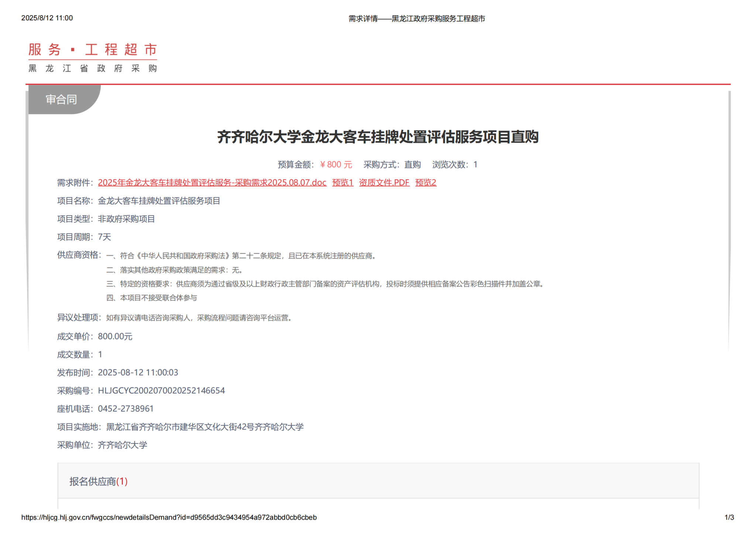
Task: Click the page title 齐齐哈尔大学金龙大客车挂牌处置评估服务项目直购
Action: [x=378, y=137]
